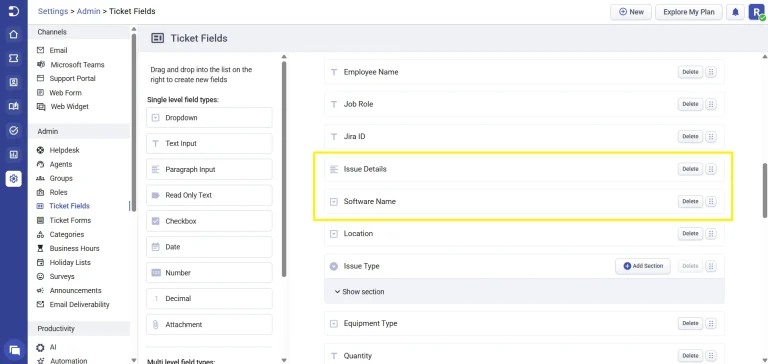Click the Microsoft Teams icon in sidebar
Screen dimensions: 768x364
coord(41,65)
